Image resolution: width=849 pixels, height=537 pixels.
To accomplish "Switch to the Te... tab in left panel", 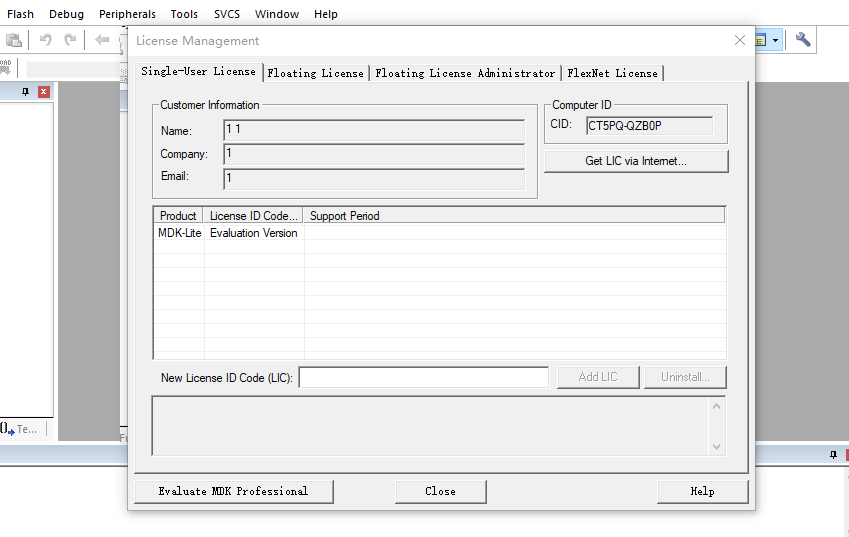I will point(19,429).
